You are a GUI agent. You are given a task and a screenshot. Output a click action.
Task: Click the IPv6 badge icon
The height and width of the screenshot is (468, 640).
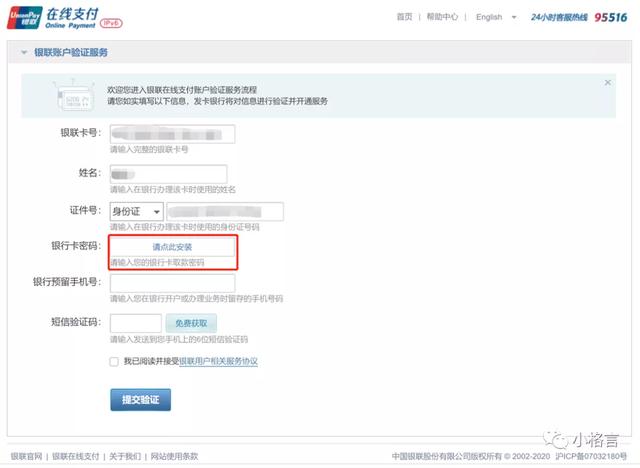(111, 23)
